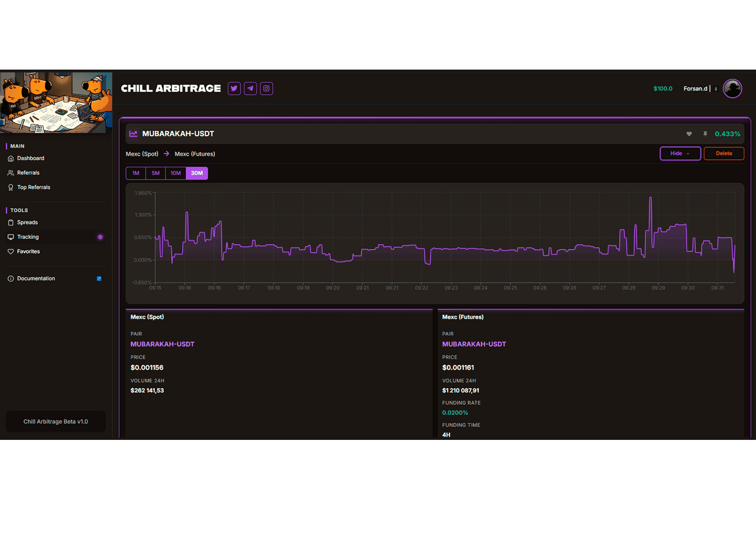This screenshot has width=756, height=545.
Task: Go to Dashboard in sidebar
Action: point(30,158)
